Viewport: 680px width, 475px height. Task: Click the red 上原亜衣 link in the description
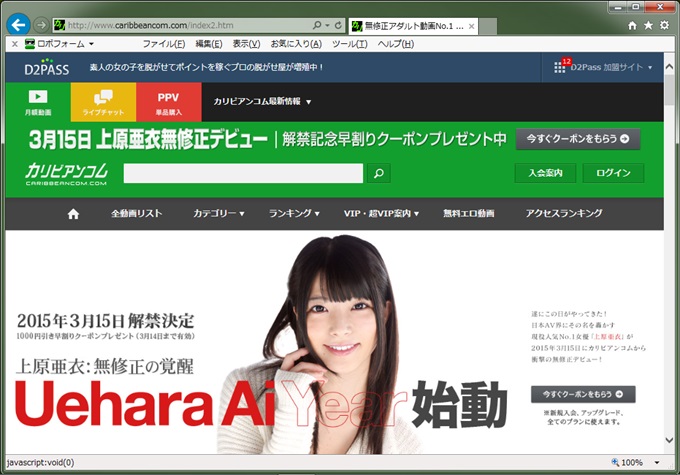pyautogui.click(x=608, y=337)
